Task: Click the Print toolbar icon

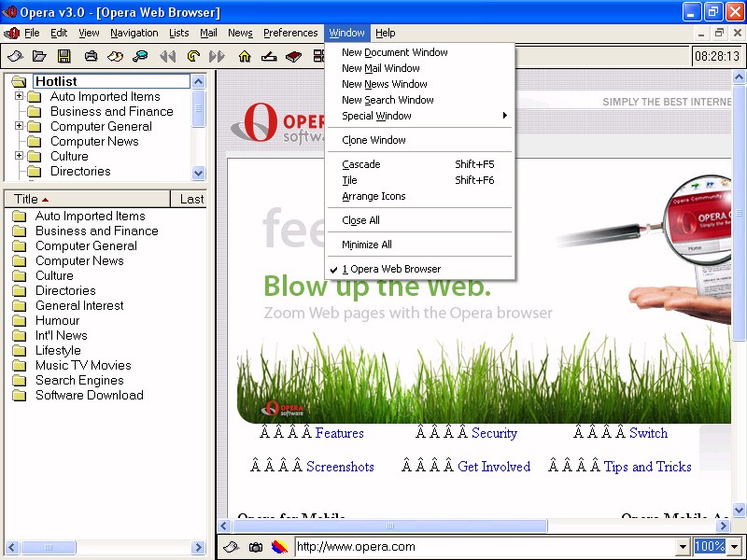Action: pyautogui.click(x=91, y=56)
